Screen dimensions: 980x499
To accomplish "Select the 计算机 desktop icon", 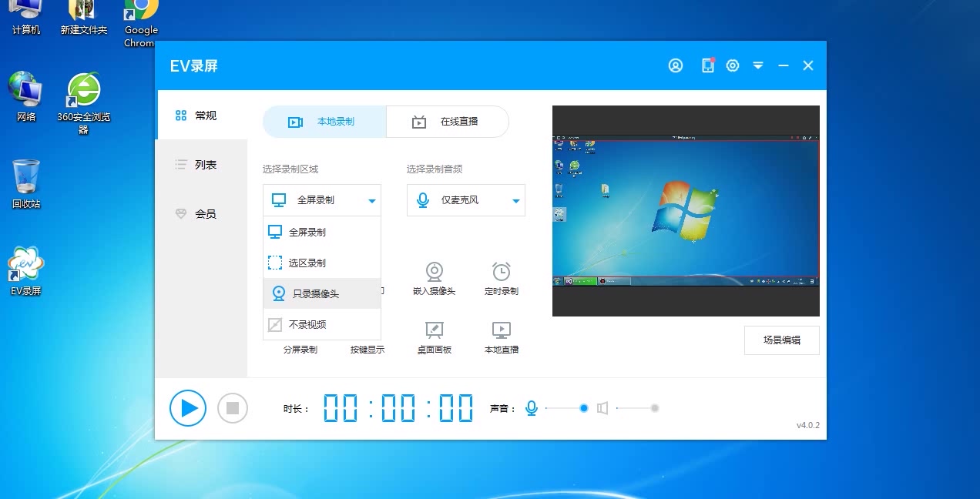I will pos(26,17).
